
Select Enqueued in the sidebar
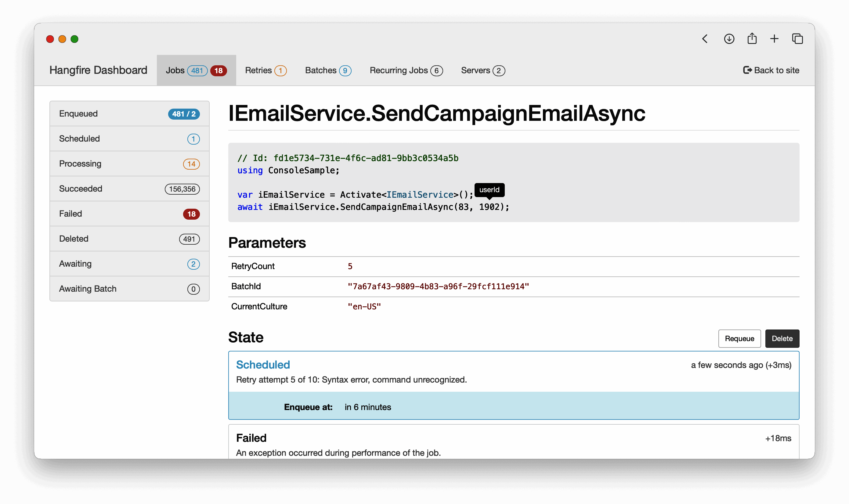coord(129,113)
